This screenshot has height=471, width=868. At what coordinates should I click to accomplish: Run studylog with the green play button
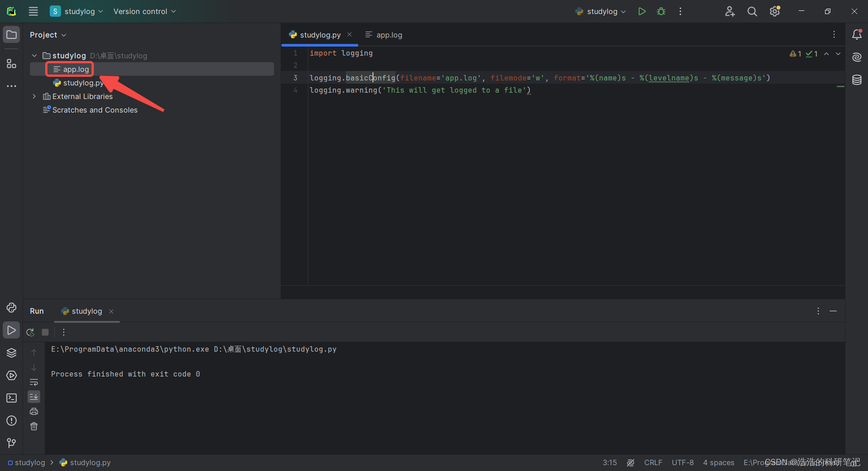642,11
